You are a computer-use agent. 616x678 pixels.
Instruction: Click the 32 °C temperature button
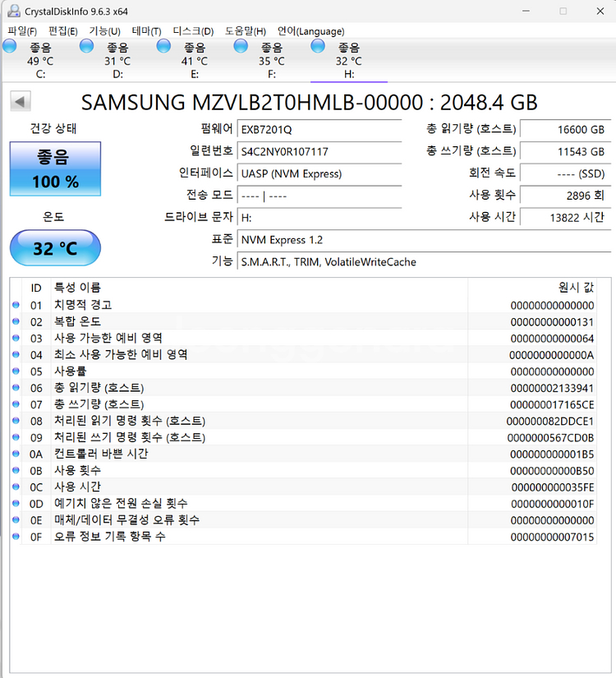[x=55, y=247]
